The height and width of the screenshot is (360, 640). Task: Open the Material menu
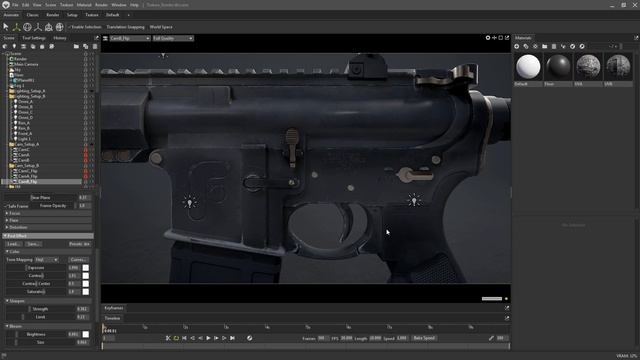84,5
